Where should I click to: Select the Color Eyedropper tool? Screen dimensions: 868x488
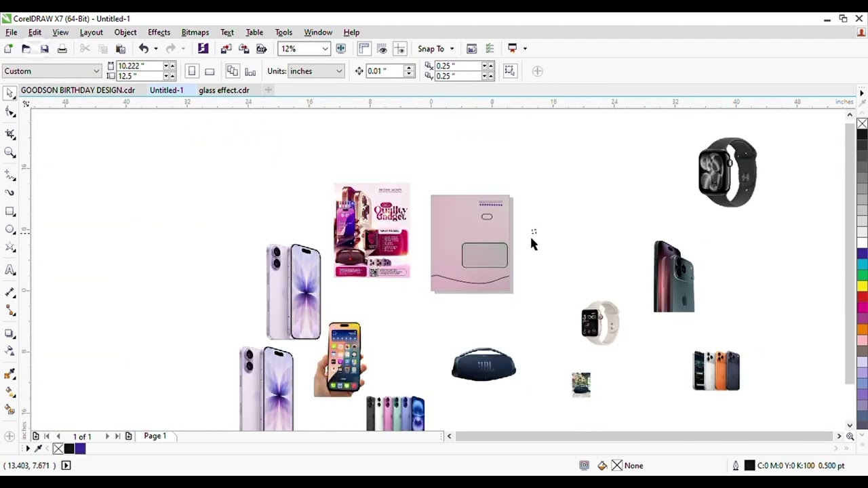click(9, 373)
